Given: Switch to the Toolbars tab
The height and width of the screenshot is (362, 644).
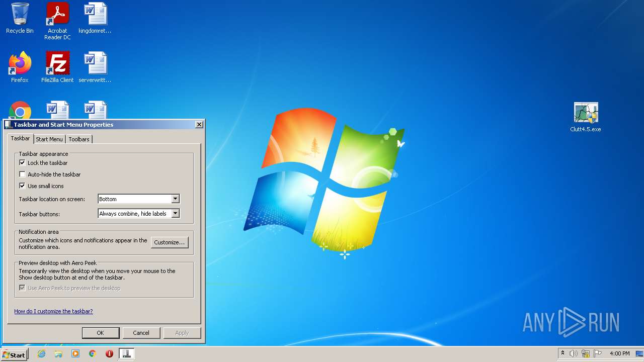Looking at the screenshot, I should (x=79, y=139).
